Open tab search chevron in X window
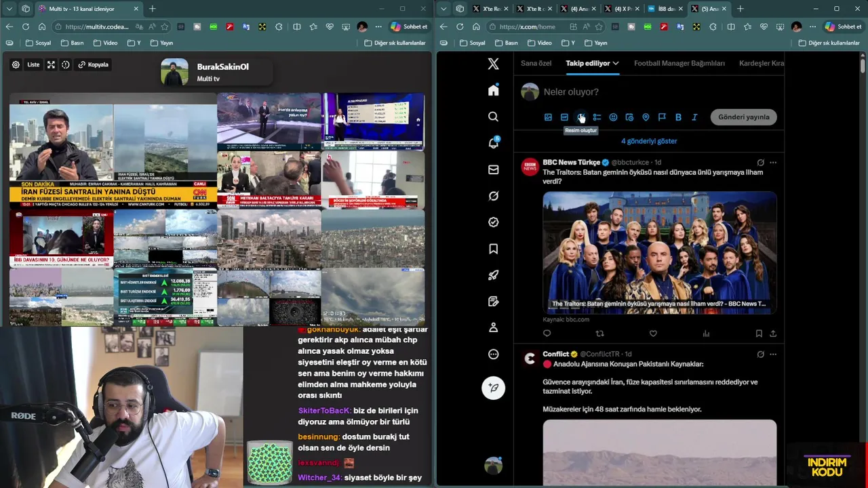Image resolution: width=868 pixels, height=488 pixels. (x=443, y=9)
